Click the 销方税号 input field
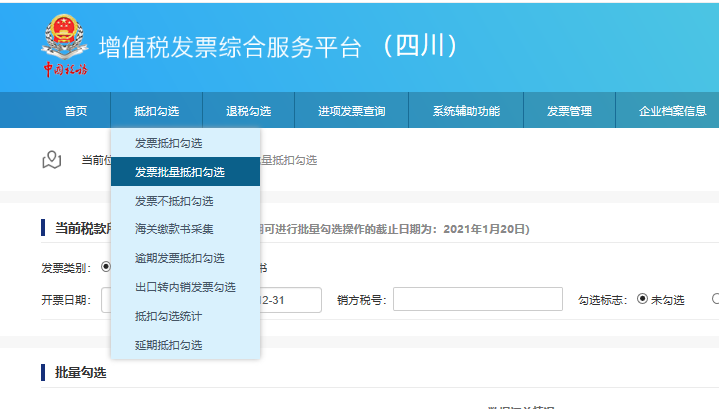 pyautogui.click(x=477, y=300)
